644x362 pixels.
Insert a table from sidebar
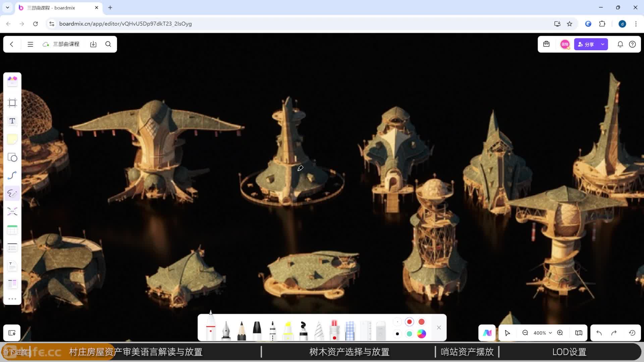12,230
